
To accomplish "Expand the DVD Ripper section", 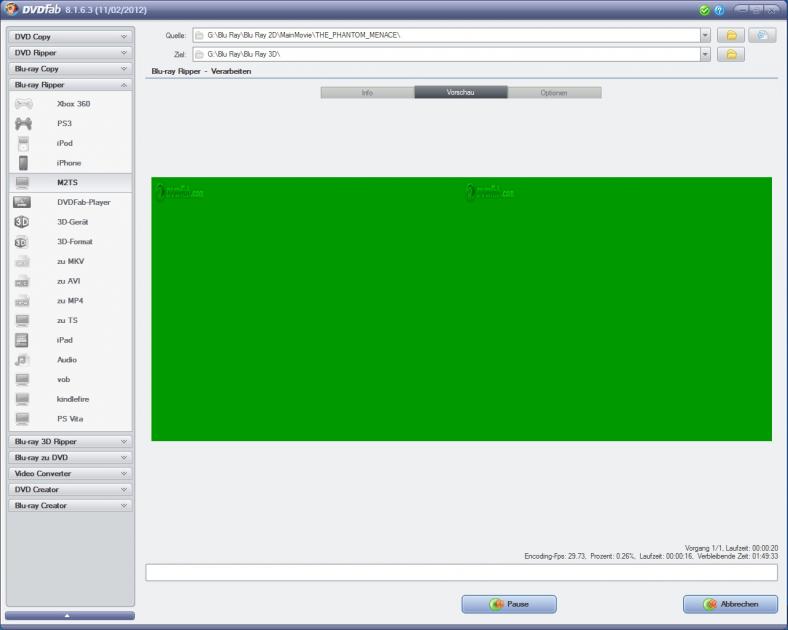I will [70, 53].
